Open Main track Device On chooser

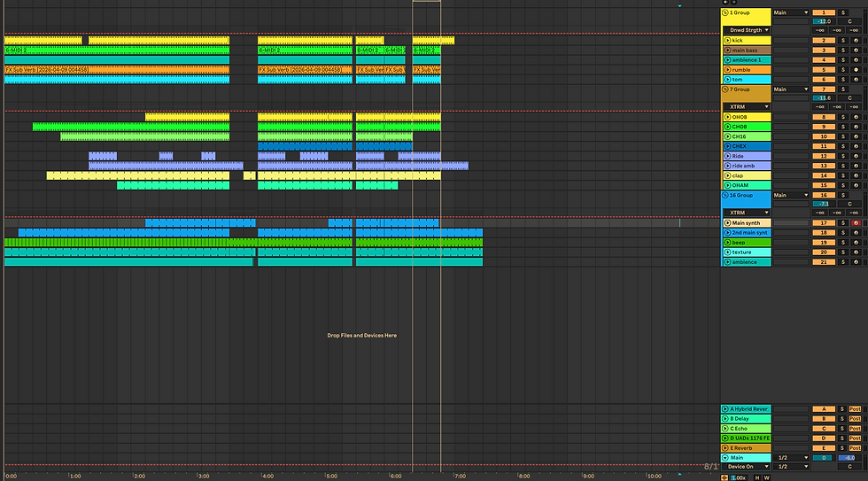747,467
